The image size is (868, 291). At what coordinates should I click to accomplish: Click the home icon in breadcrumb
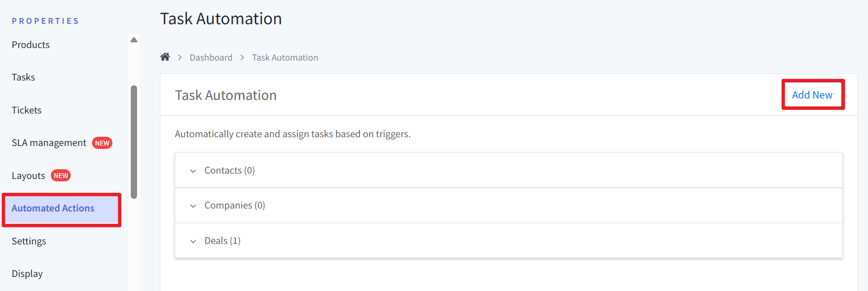[x=165, y=57]
